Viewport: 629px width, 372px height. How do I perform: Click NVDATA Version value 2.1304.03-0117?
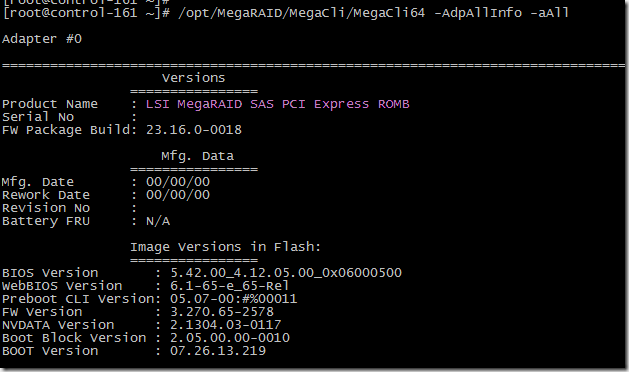coord(225,325)
